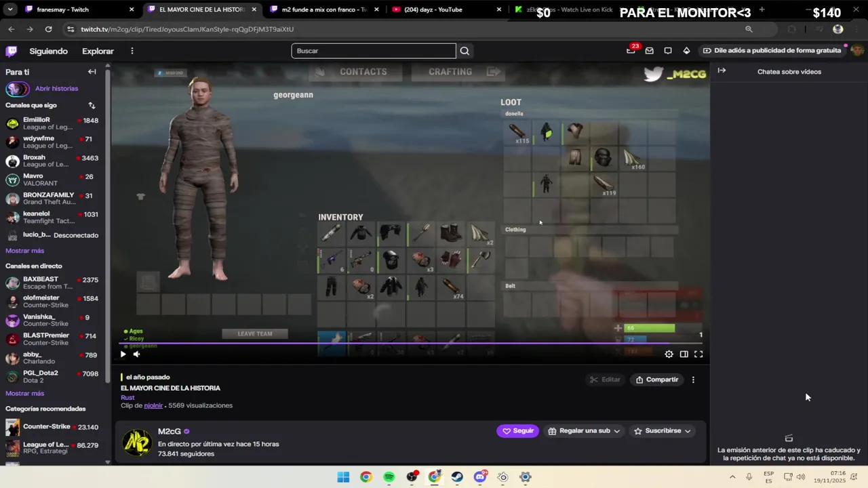Viewport: 868px width, 488px height.
Task: Toggle theater mode on the player
Action: [684, 354]
